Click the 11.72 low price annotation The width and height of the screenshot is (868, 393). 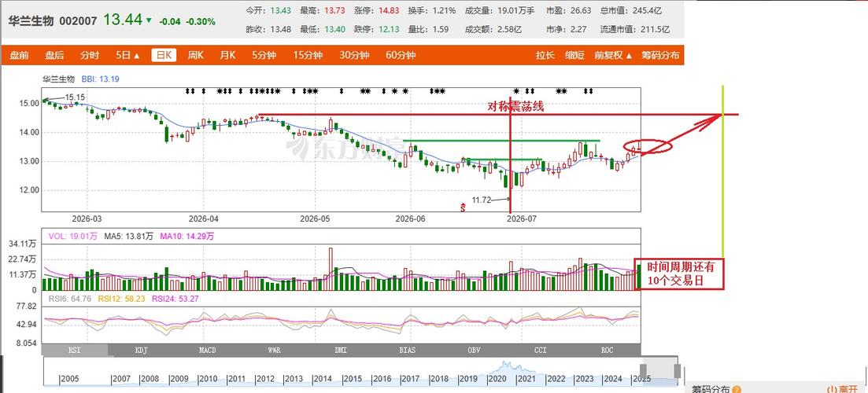click(x=482, y=200)
